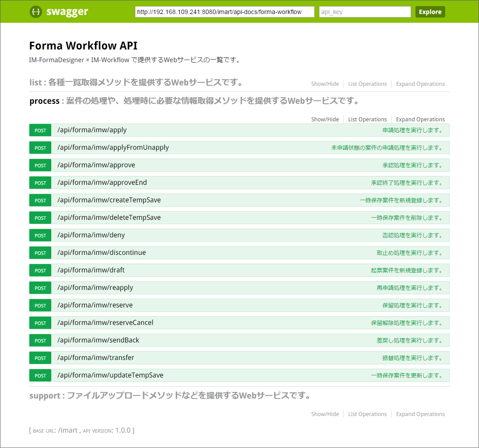Image resolution: width=479 pixels, height=448 pixels.
Task: Click POST badge for applyFromUnapply endpoint
Action: tap(40, 148)
